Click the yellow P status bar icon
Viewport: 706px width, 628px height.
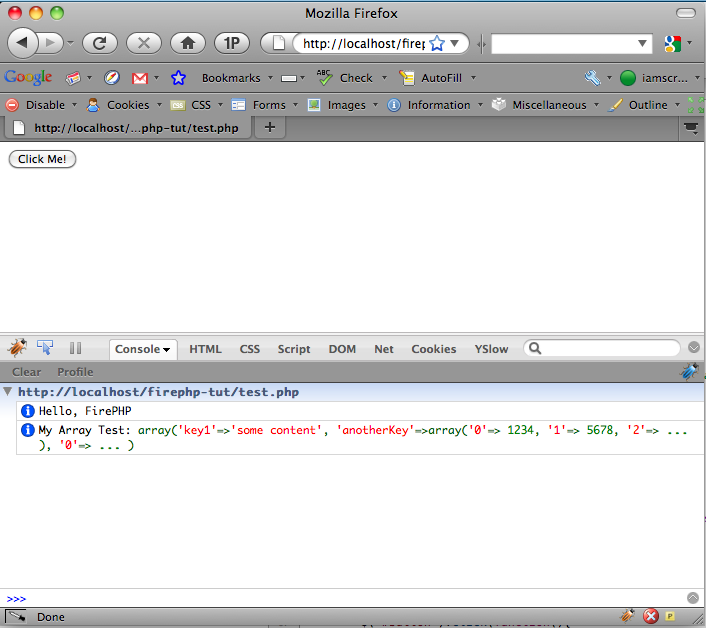670,616
